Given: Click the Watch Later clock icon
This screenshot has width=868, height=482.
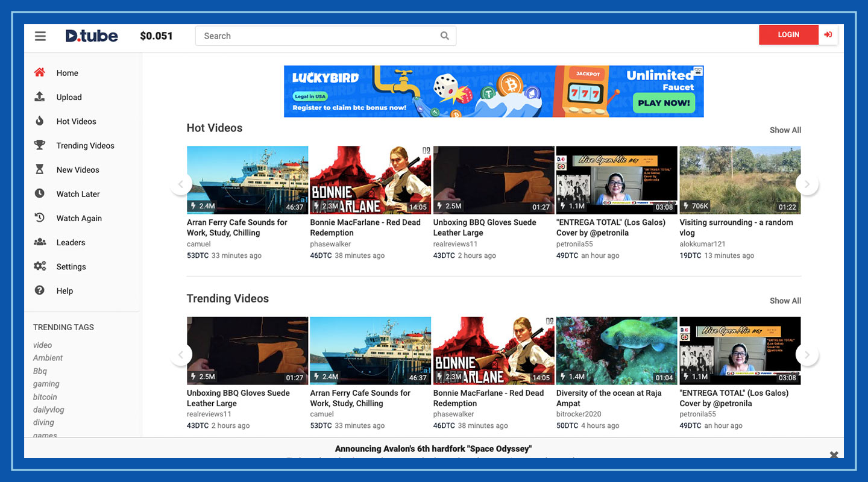Looking at the screenshot, I should [x=40, y=193].
